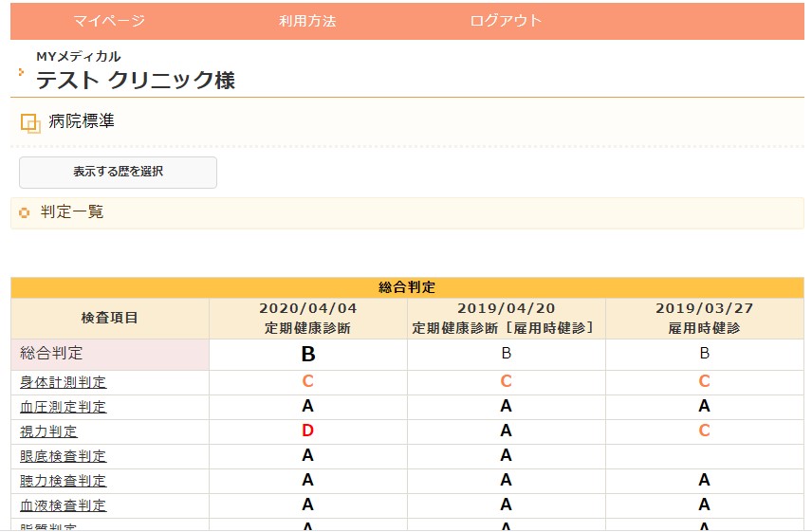Open the 血圧測定判定 link
The height and width of the screenshot is (532, 812).
click(64, 407)
